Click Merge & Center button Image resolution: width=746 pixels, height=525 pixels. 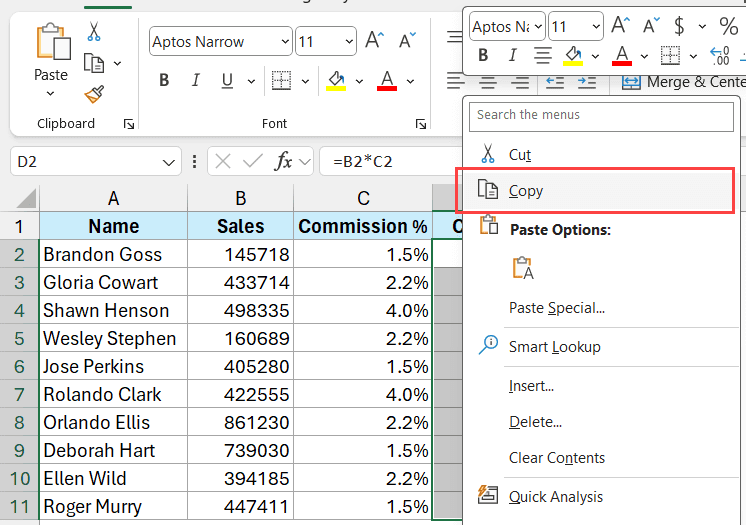(x=685, y=82)
